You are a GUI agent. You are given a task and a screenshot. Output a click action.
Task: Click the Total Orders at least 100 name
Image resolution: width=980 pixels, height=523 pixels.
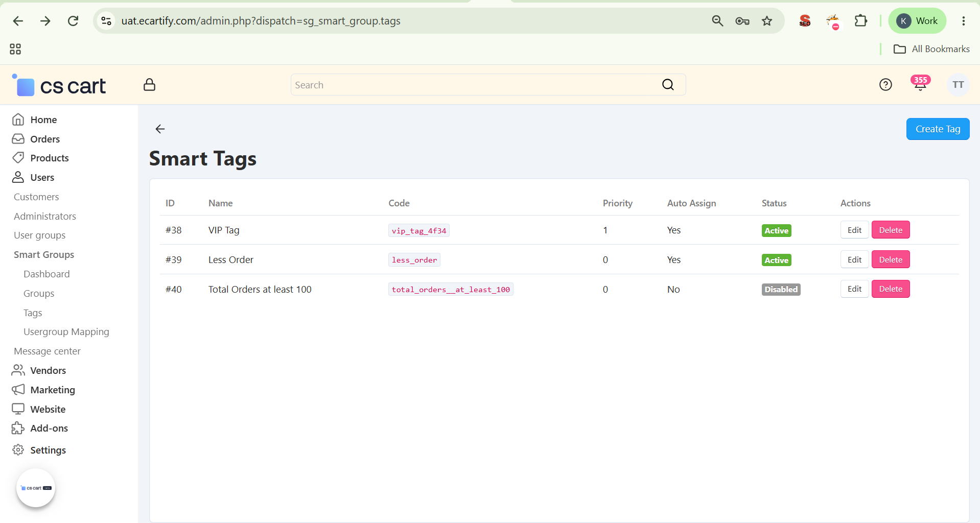[x=260, y=289]
